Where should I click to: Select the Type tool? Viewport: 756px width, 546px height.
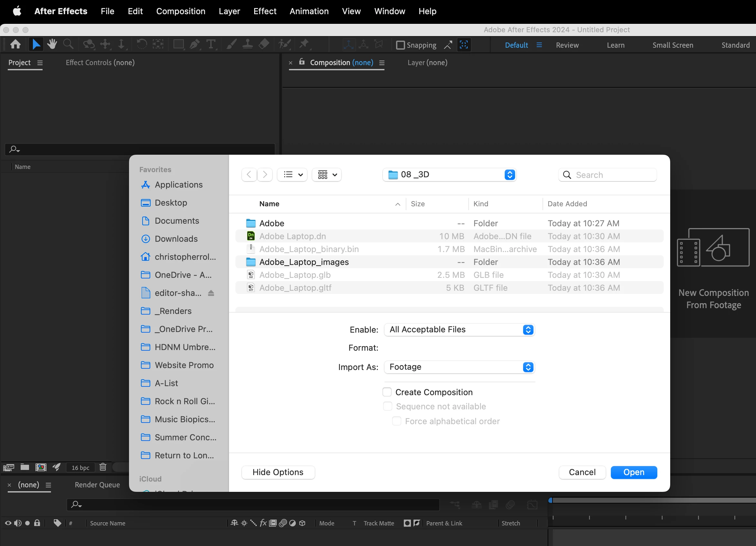click(211, 44)
